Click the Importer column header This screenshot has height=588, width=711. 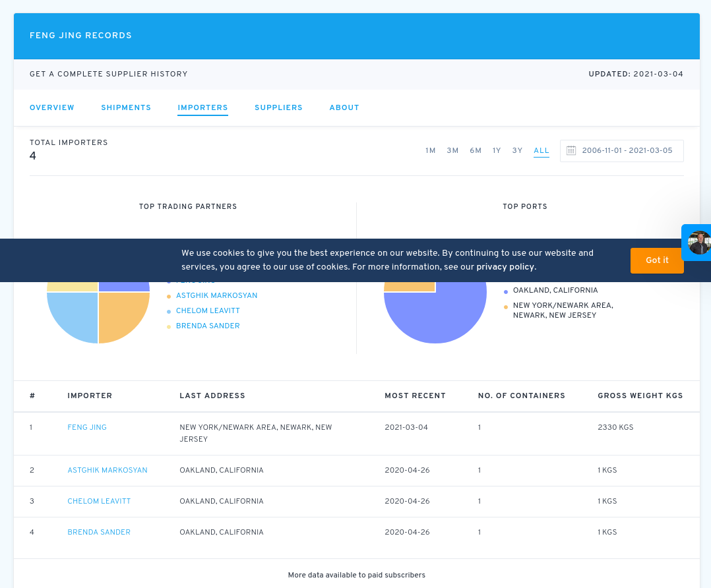pyautogui.click(x=90, y=396)
